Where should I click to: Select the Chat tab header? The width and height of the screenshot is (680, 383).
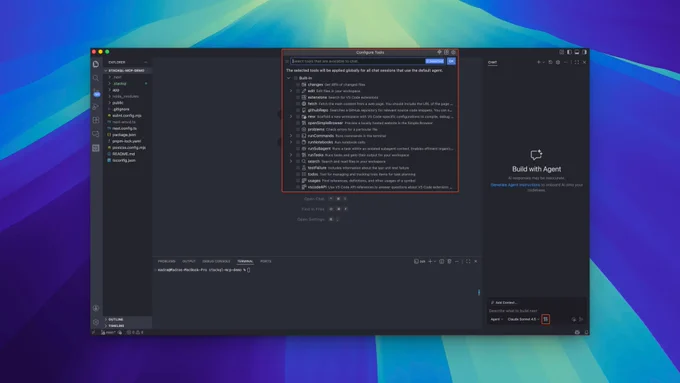pyautogui.click(x=493, y=62)
